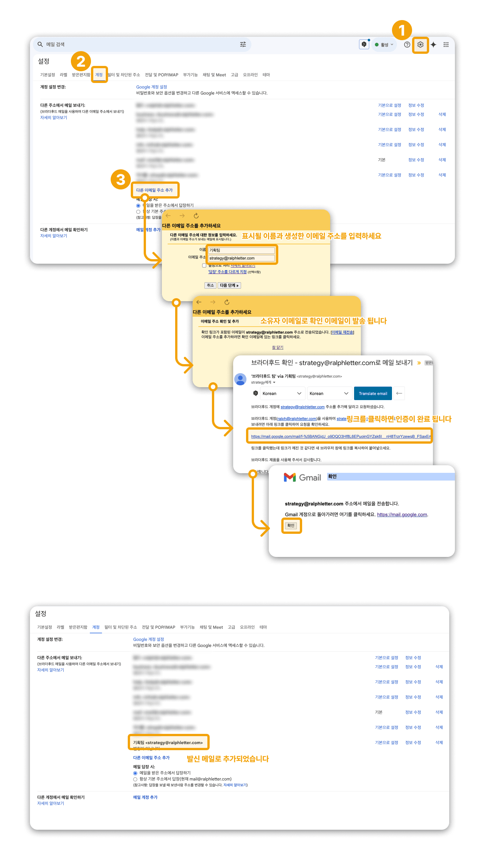Open the 전달 및 POP/IMAP tab in top settings

(161, 75)
